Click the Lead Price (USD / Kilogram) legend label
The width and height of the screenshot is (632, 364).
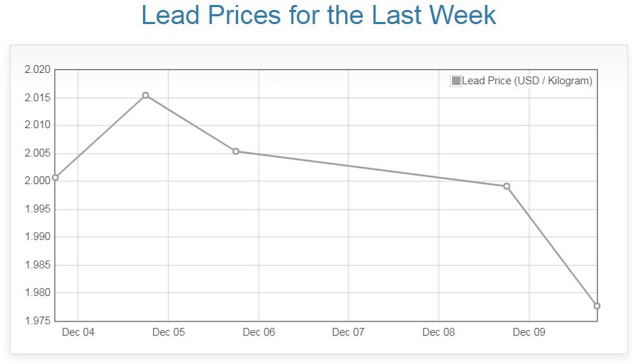click(526, 81)
